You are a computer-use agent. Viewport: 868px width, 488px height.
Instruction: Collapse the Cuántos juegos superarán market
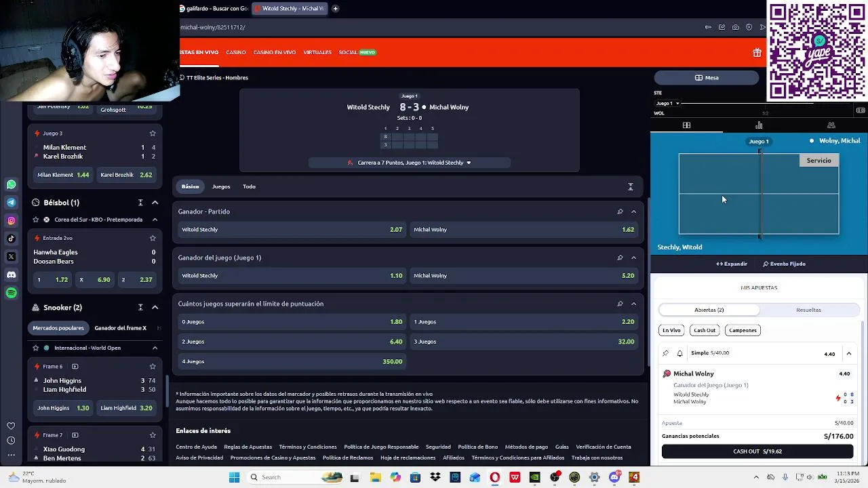tap(634, 304)
